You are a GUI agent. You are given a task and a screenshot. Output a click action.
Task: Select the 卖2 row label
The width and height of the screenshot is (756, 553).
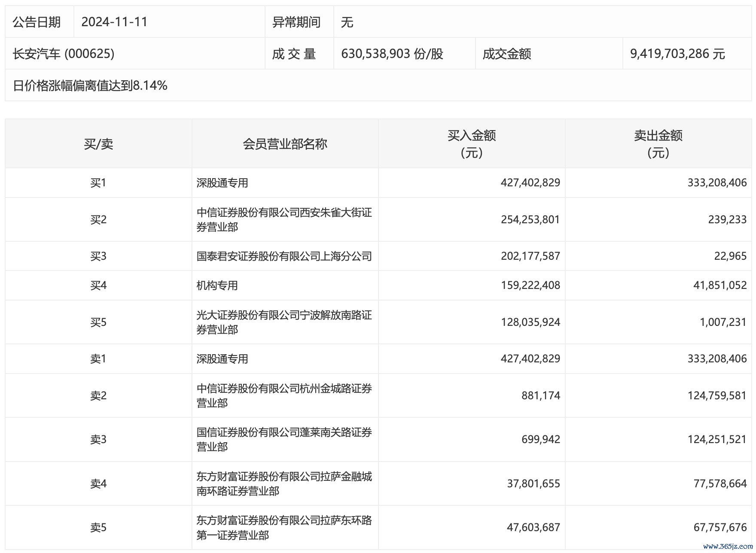coord(98,395)
